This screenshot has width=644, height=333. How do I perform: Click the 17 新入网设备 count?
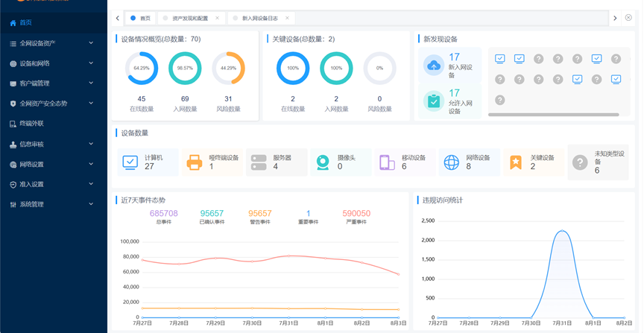click(x=454, y=57)
